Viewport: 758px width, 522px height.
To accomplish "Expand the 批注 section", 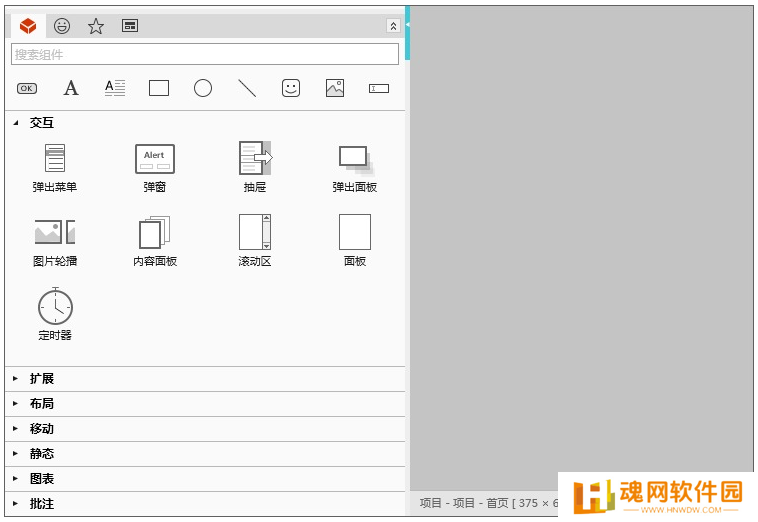I will pyautogui.click(x=205, y=504).
